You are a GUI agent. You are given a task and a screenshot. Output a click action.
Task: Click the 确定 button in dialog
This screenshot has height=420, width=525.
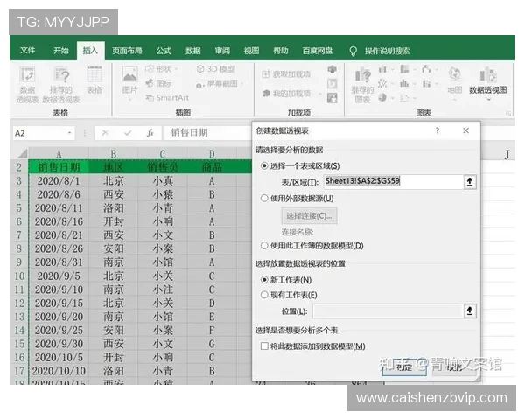(x=404, y=367)
